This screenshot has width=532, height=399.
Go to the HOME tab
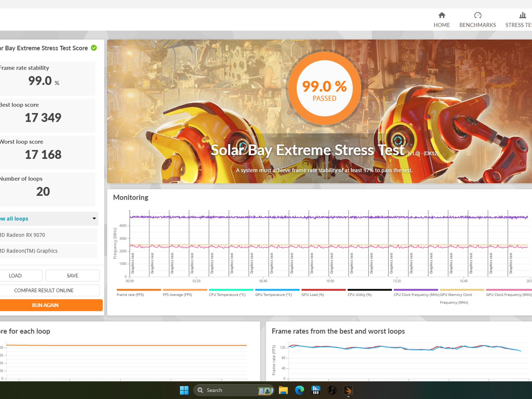point(442,20)
